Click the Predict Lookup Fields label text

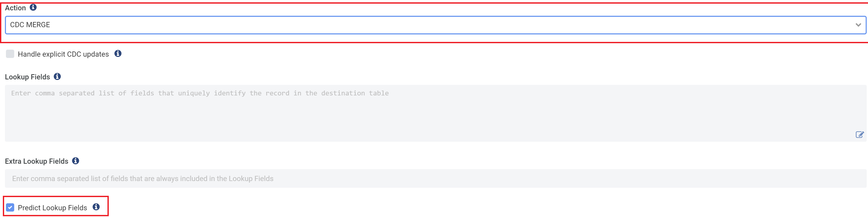[52, 207]
